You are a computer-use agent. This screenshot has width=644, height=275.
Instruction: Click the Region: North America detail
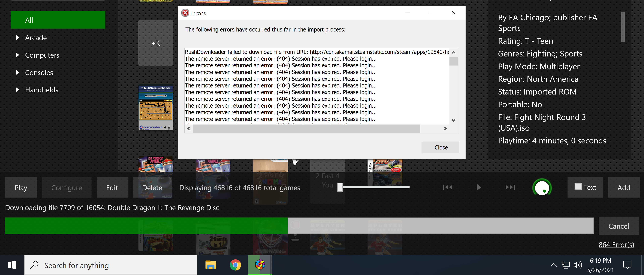pyautogui.click(x=538, y=79)
